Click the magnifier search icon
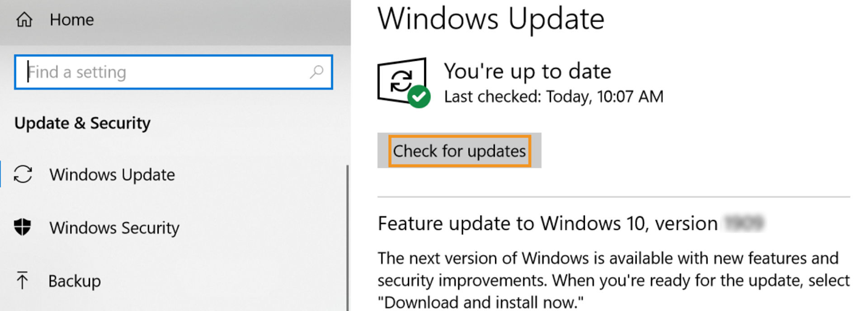 click(316, 71)
